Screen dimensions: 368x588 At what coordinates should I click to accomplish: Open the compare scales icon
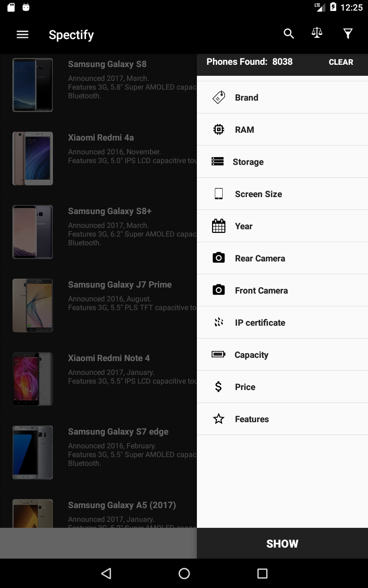coord(317,33)
